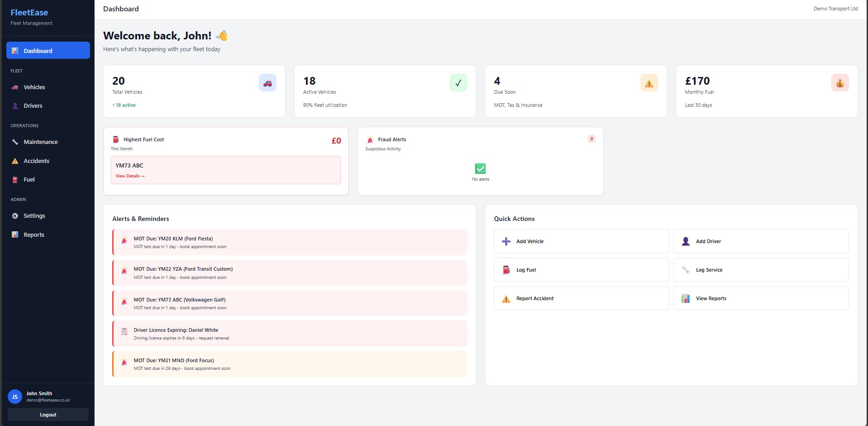868x426 pixels.
Task: Open the Reports section
Action: click(34, 235)
